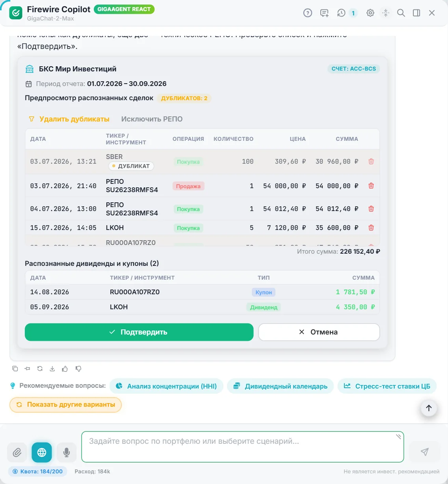Dislike the response with thumbs down

[78, 369]
